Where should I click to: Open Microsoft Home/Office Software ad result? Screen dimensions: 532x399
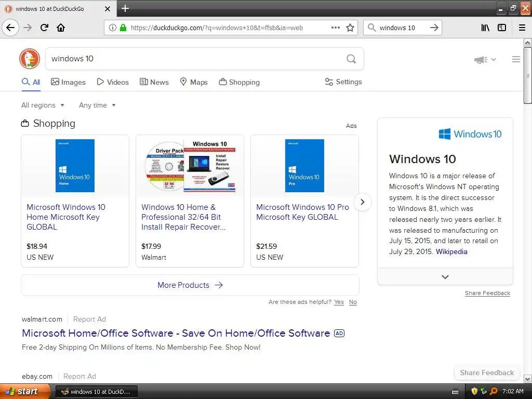tap(176, 333)
